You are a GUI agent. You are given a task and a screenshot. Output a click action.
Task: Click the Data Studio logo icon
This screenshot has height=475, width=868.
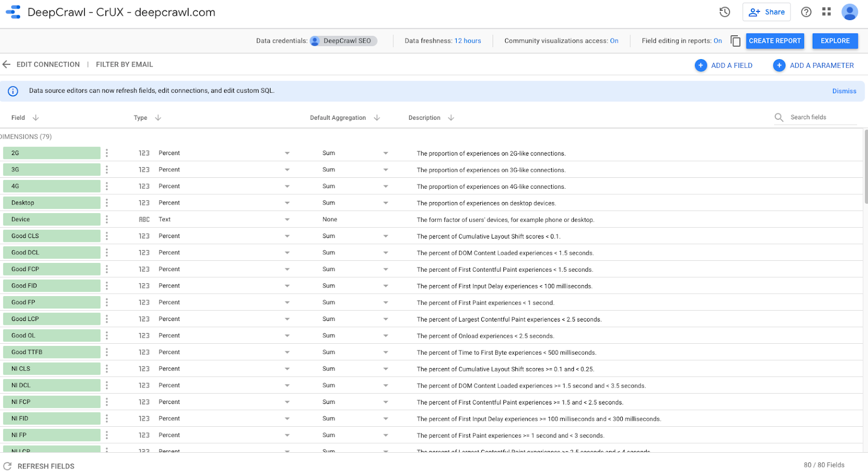pyautogui.click(x=13, y=12)
